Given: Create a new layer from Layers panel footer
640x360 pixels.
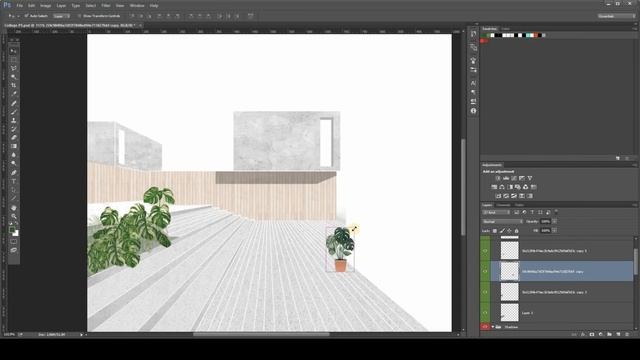Looking at the screenshot, I should coord(618,334).
